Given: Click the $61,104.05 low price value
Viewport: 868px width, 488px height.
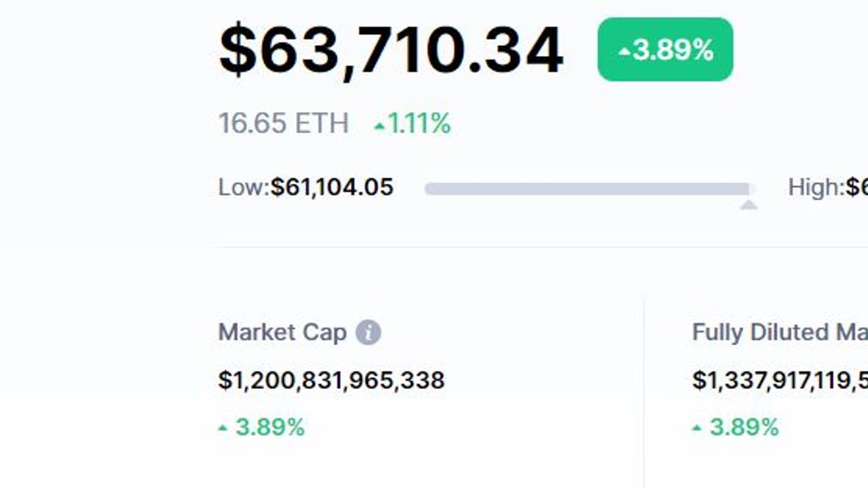Looking at the screenshot, I should pos(332,188).
